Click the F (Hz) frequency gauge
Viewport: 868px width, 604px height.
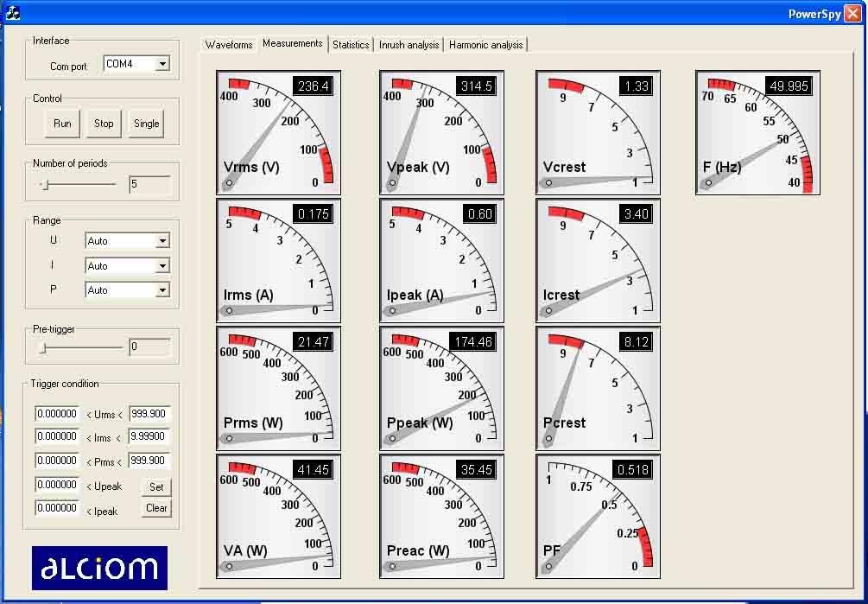tap(757, 132)
